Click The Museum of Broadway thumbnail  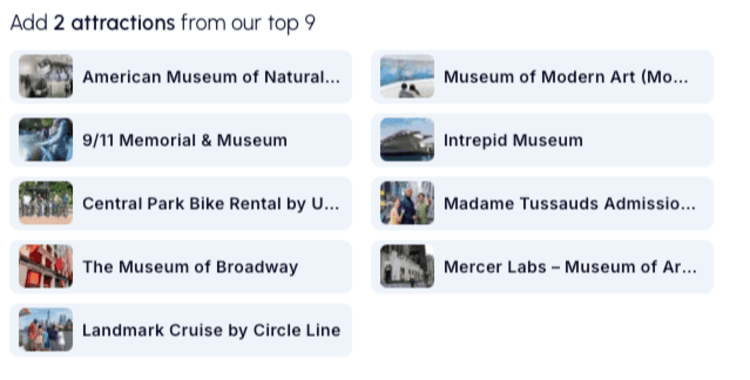(46, 266)
